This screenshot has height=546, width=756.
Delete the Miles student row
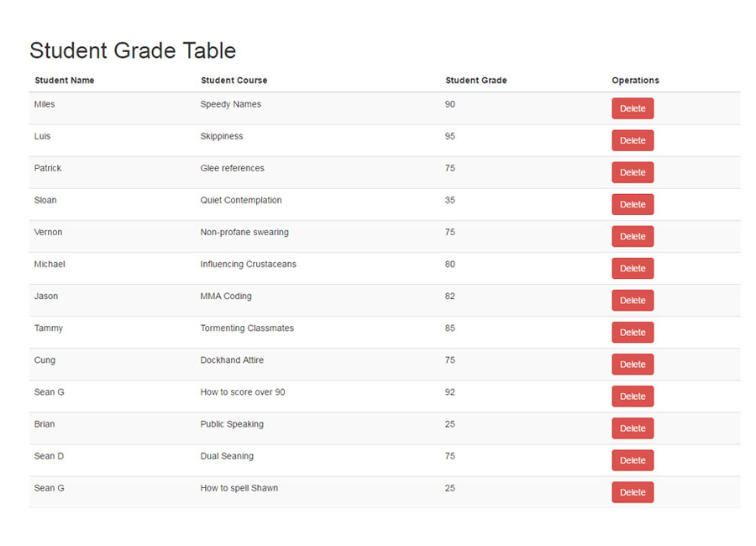(633, 108)
